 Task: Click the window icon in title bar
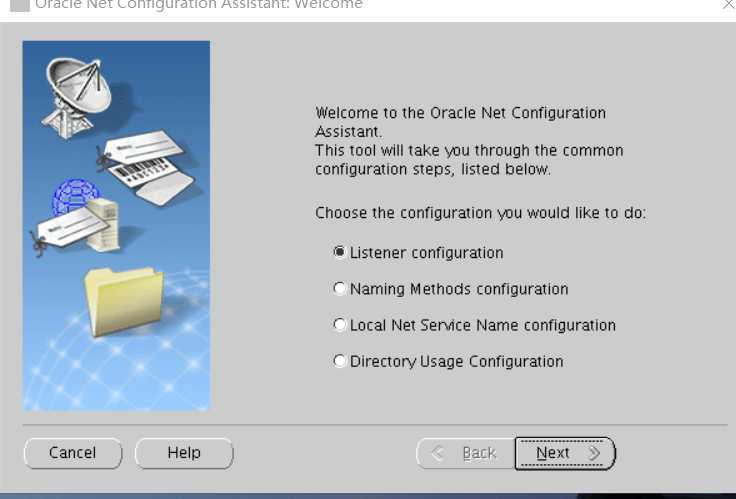click(20, 5)
